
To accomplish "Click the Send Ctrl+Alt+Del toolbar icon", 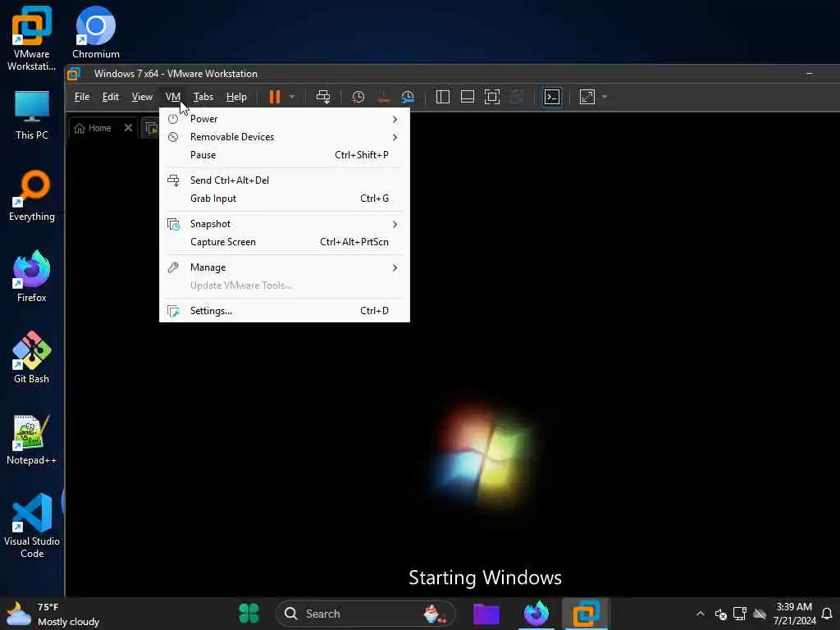I will tap(323, 97).
